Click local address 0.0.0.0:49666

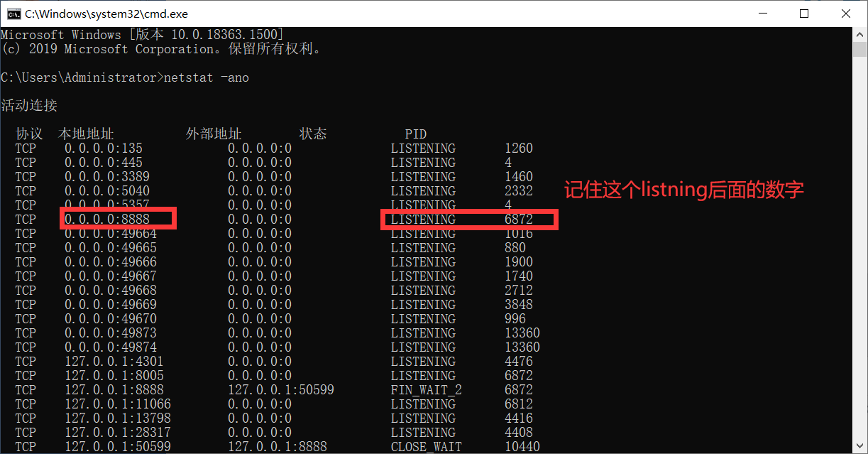111,262
